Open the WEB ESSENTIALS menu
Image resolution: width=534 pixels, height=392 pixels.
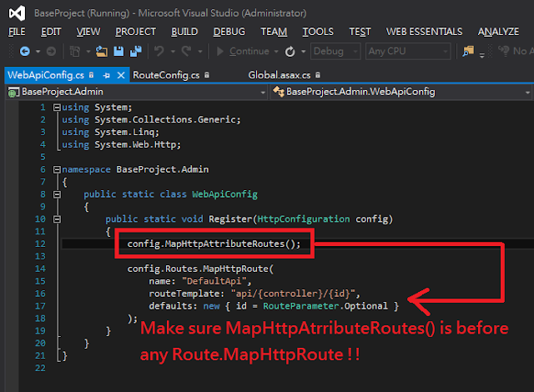click(x=424, y=32)
